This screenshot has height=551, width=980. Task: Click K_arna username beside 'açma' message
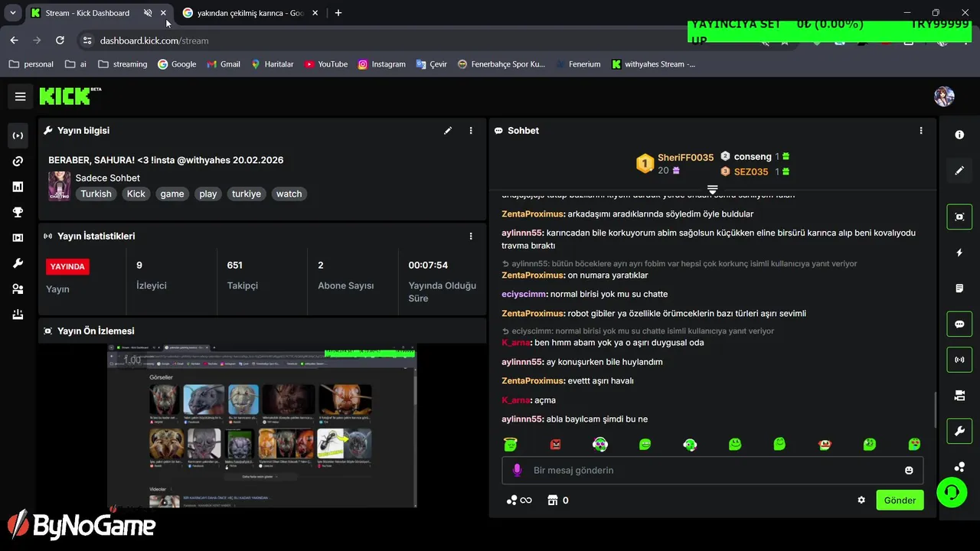click(516, 400)
